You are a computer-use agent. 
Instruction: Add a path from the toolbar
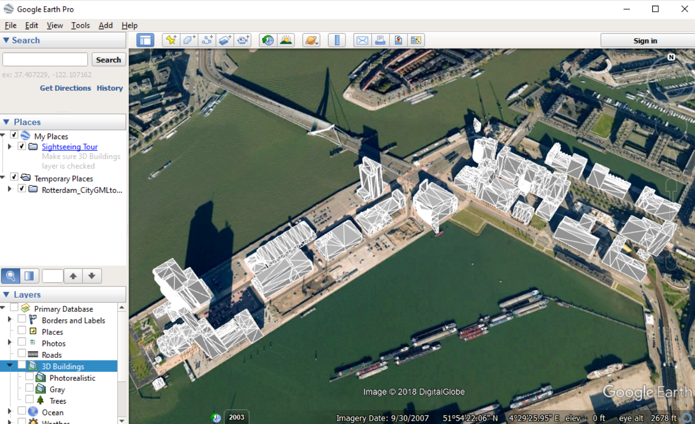pos(207,40)
